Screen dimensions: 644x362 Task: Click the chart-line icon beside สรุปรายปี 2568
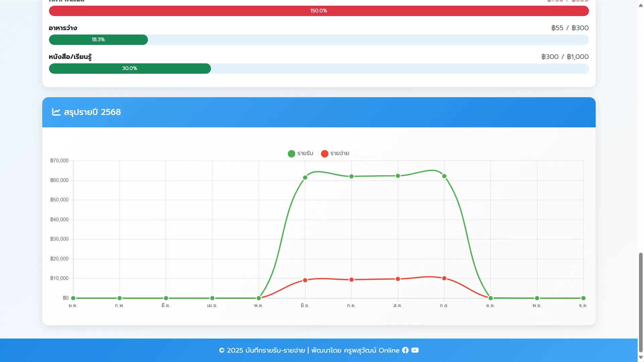point(56,112)
